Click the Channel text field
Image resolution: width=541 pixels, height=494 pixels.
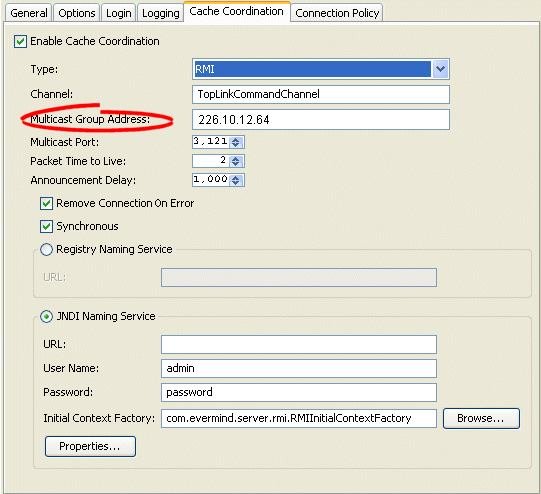coord(321,94)
